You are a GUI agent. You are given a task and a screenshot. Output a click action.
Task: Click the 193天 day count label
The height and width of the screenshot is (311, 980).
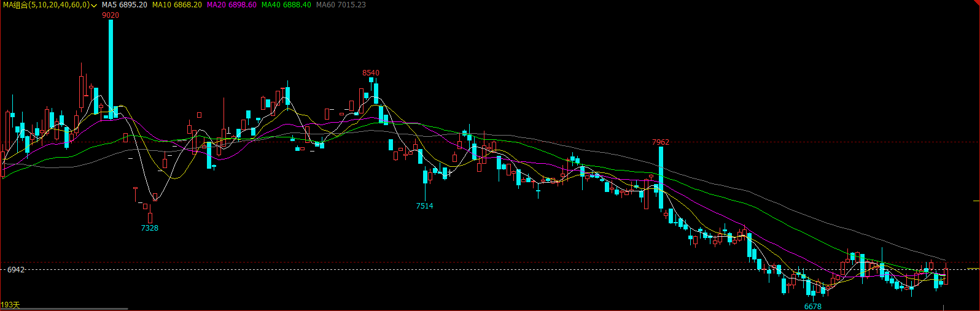10,305
